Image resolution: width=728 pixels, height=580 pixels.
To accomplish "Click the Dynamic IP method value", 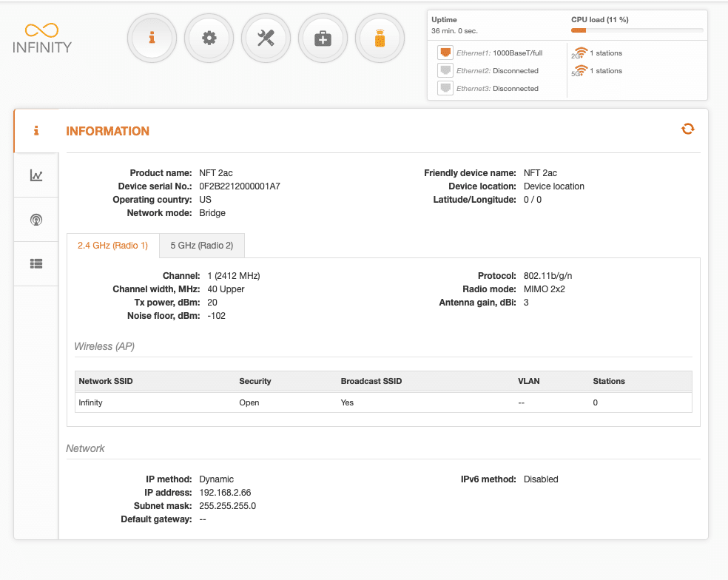I will tap(216, 479).
